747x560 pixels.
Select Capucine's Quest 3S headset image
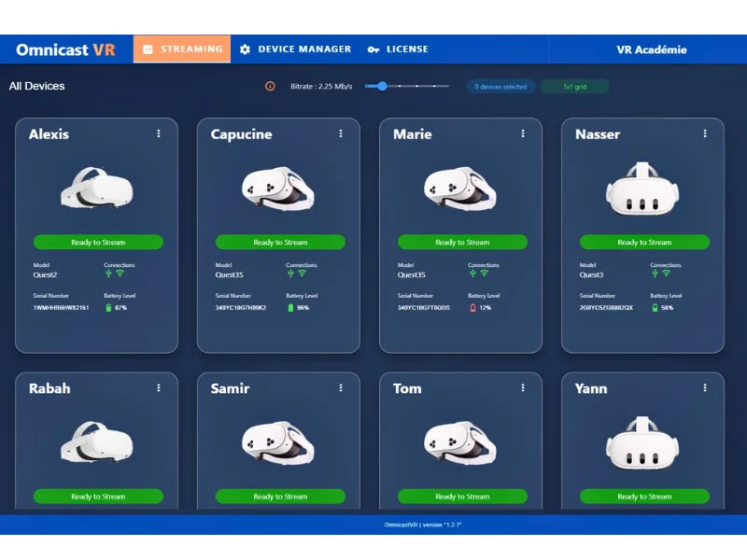(x=278, y=189)
